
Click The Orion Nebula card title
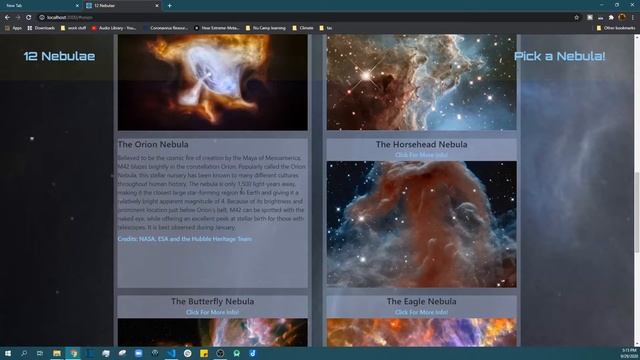click(x=153, y=144)
